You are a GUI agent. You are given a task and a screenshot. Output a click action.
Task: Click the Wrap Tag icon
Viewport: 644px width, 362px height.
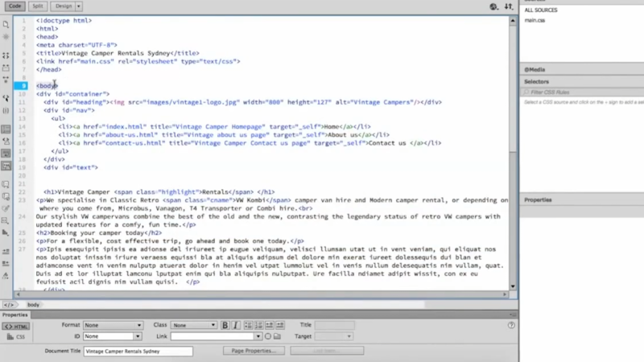coord(6,208)
